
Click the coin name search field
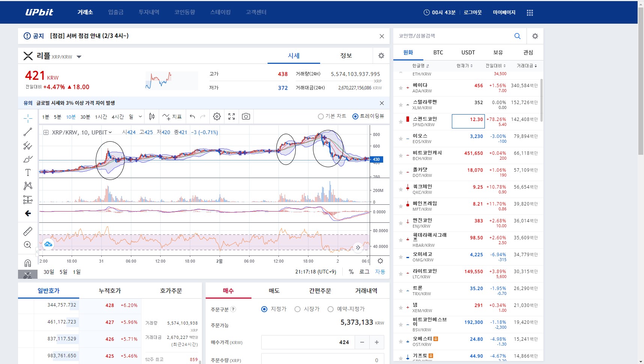click(x=452, y=36)
